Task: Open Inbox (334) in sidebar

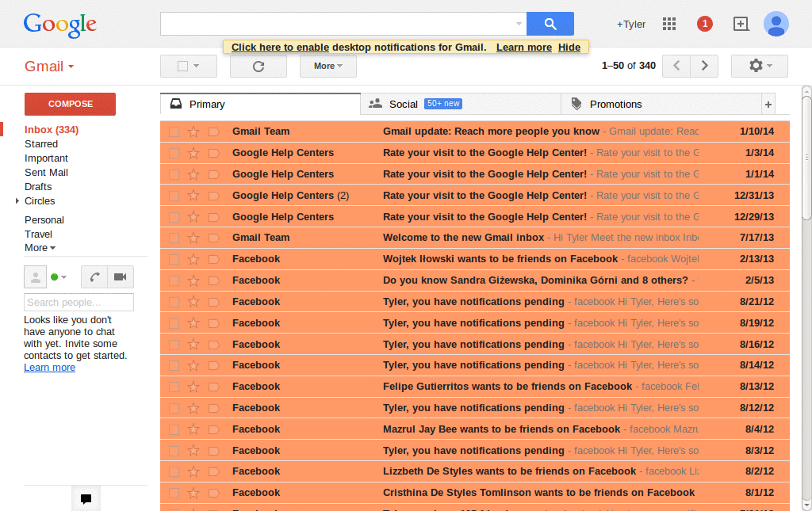Action: [x=52, y=130]
